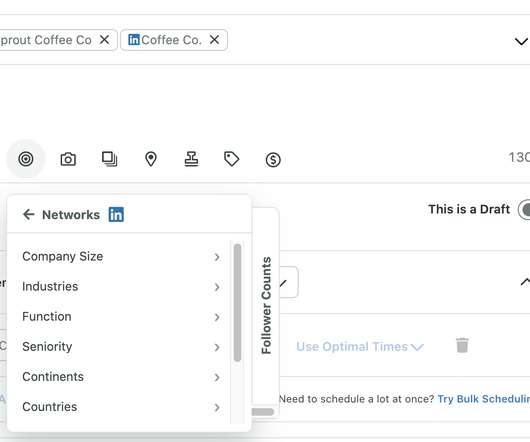
Task: Click the Try Bulk Scheduling link
Action: [x=484, y=399]
